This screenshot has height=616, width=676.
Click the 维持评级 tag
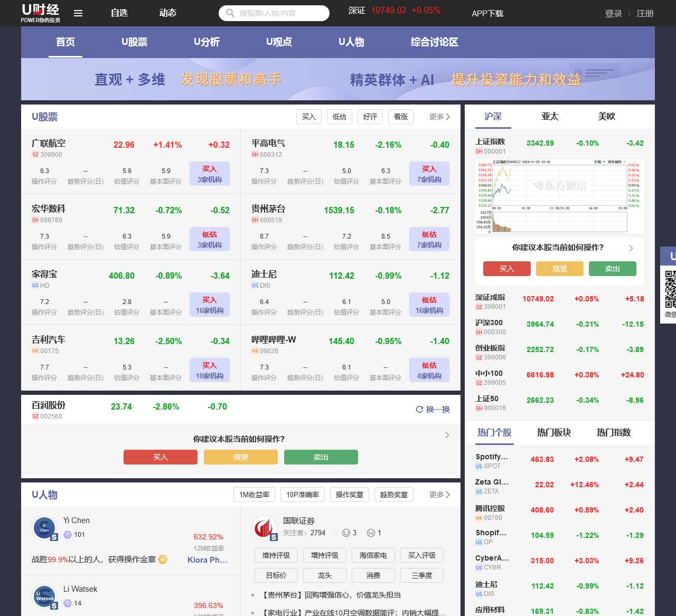pos(276,555)
